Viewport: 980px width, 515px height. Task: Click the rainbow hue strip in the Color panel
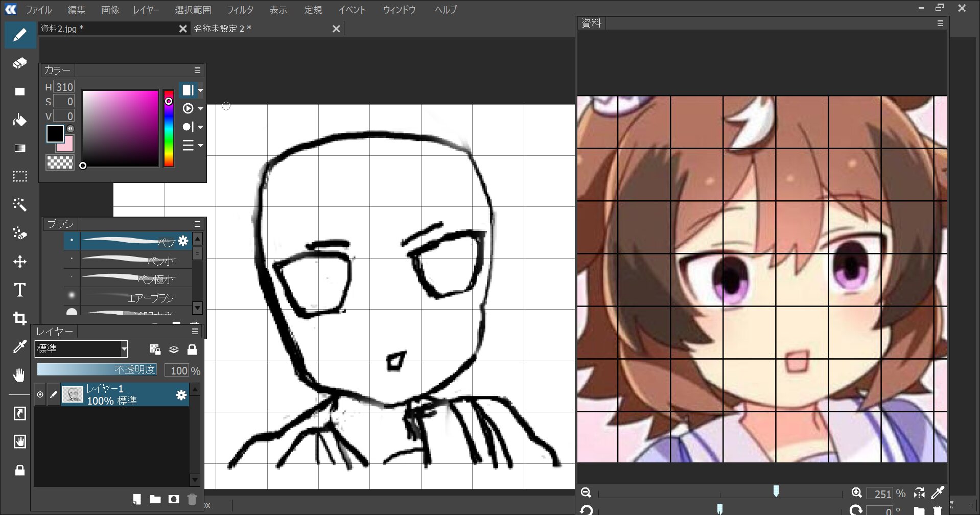[169, 128]
